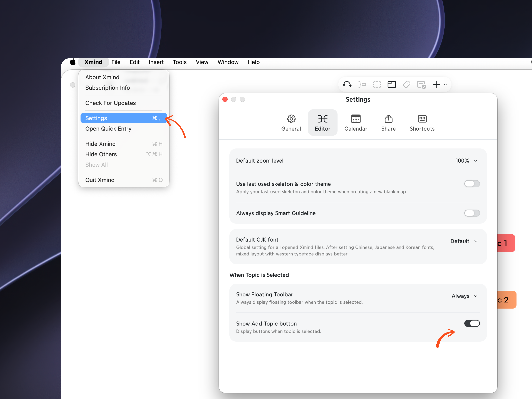Screen dimensions: 532x399
Task: Expand the chevron next to plus icon
Action: [x=445, y=84]
